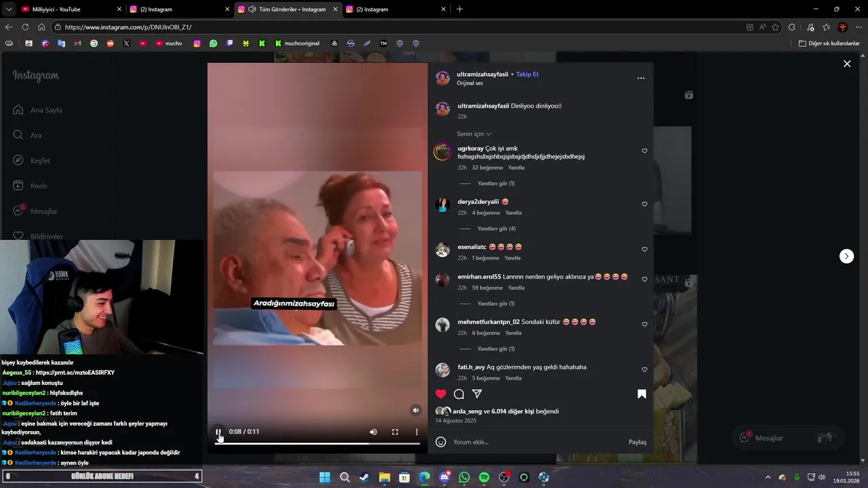This screenshot has height=488, width=868.
Task: Focus the 'Yorum ekle...' comment field
Action: [536, 442]
